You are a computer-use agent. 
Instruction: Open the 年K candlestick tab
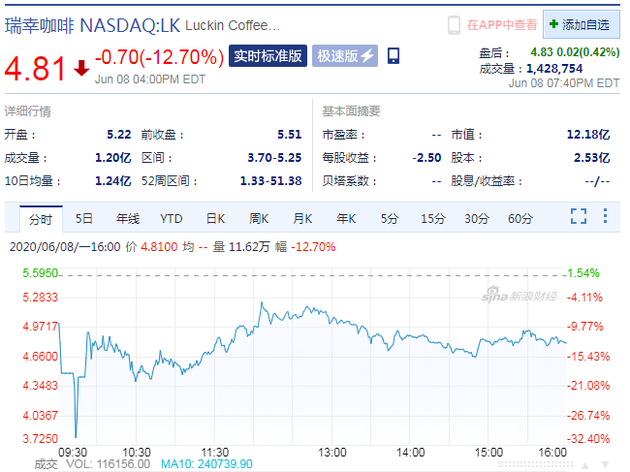pos(346,219)
